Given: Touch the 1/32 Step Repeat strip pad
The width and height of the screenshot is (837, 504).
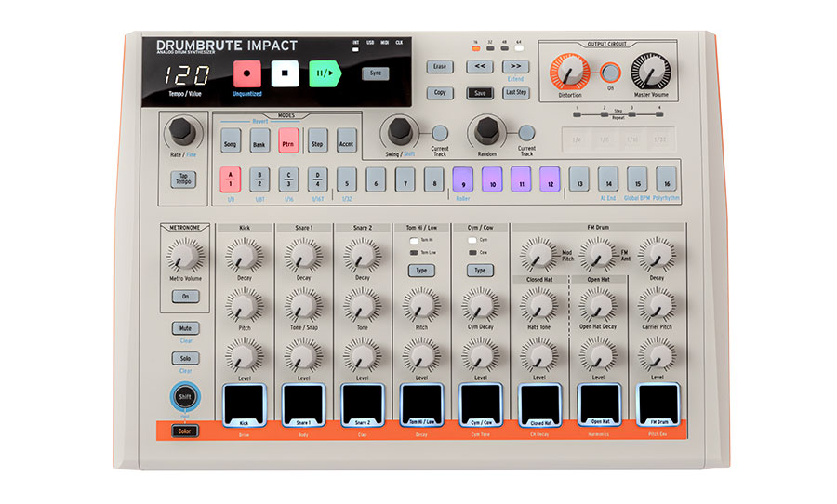Looking at the screenshot, I should [x=659, y=139].
